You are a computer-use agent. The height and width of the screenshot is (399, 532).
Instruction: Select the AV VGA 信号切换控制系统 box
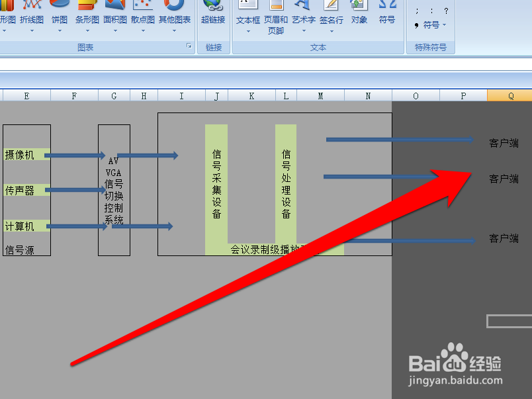pyautogui.click(x=114, y=190)
